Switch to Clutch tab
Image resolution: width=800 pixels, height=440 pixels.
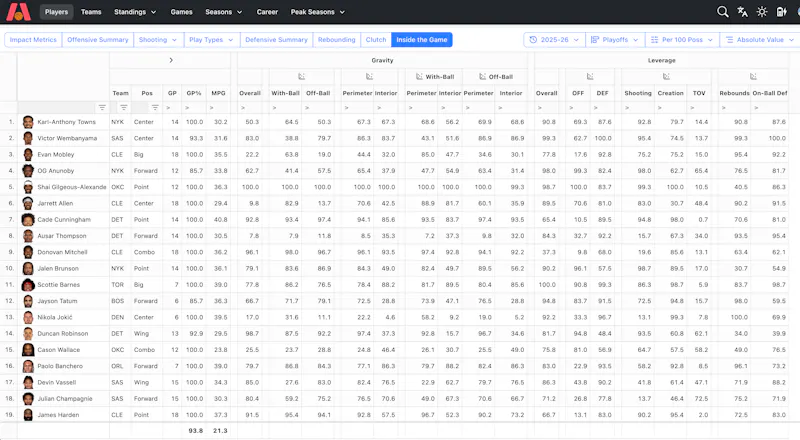(376, 40)
